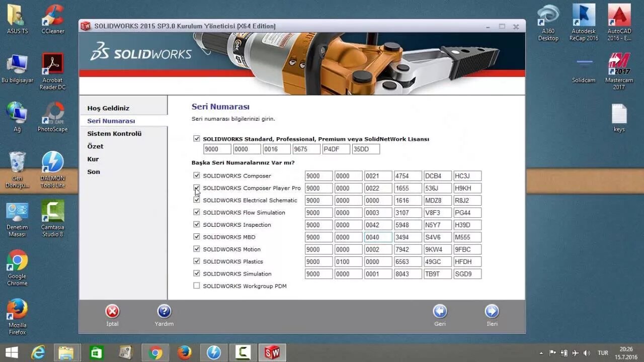Enable the SOLIDWORKS Workgroup PDM checkbox
The image size is (644, 362).
(x=196, y=286)
